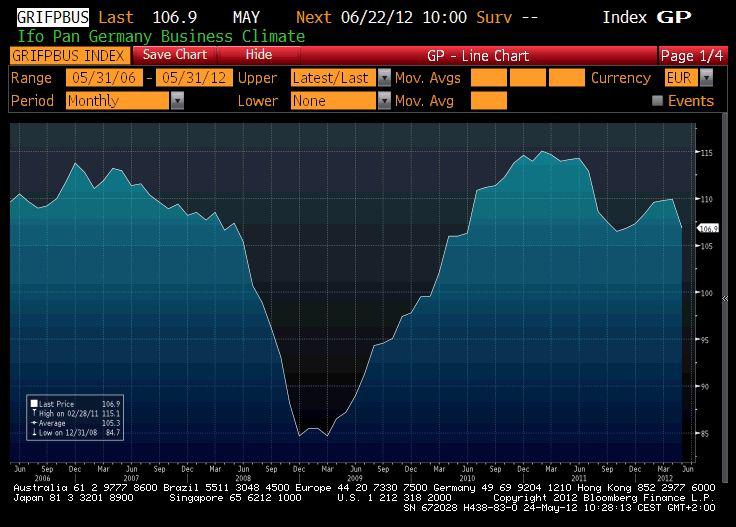Click the Hide button
This screenshot has height=527, width=736.
(x=259, y=55)
